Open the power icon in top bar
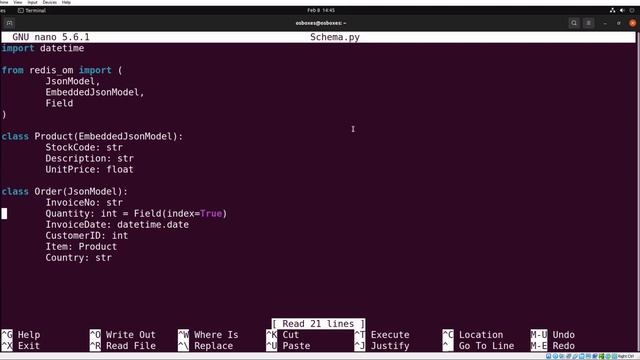 [x=632, y=10]
